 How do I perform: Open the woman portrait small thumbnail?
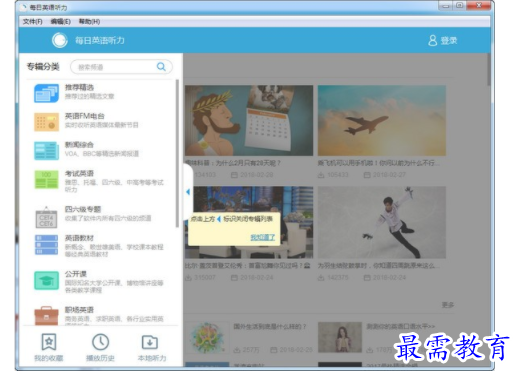click(x=340, y=337)
